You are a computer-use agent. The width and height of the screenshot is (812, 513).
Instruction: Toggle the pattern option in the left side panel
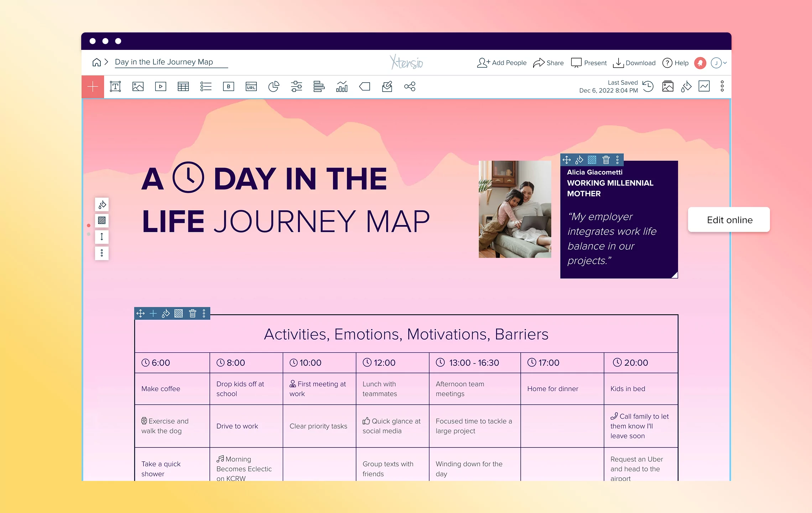101,221
